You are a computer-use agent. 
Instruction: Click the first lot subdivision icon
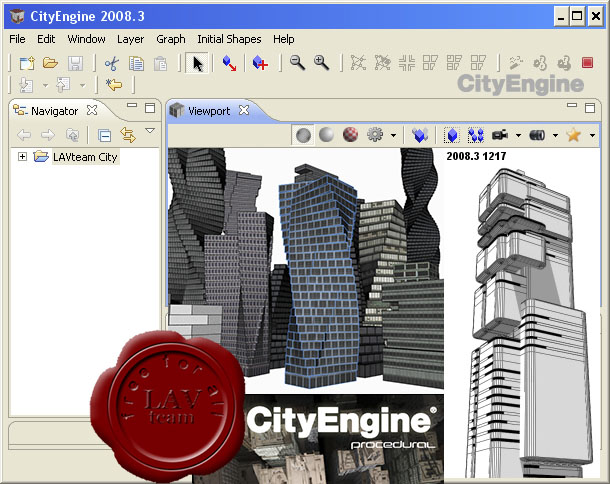pyautogui.click(x=430, y=63)
